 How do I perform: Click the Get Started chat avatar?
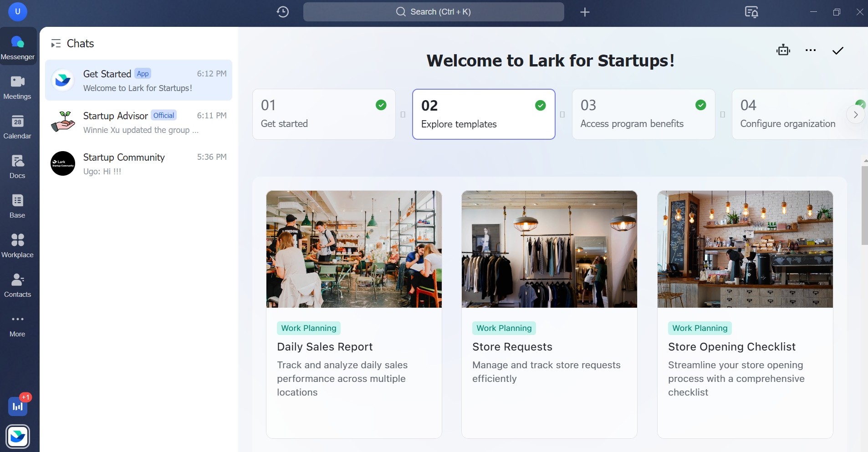[63, 80]
